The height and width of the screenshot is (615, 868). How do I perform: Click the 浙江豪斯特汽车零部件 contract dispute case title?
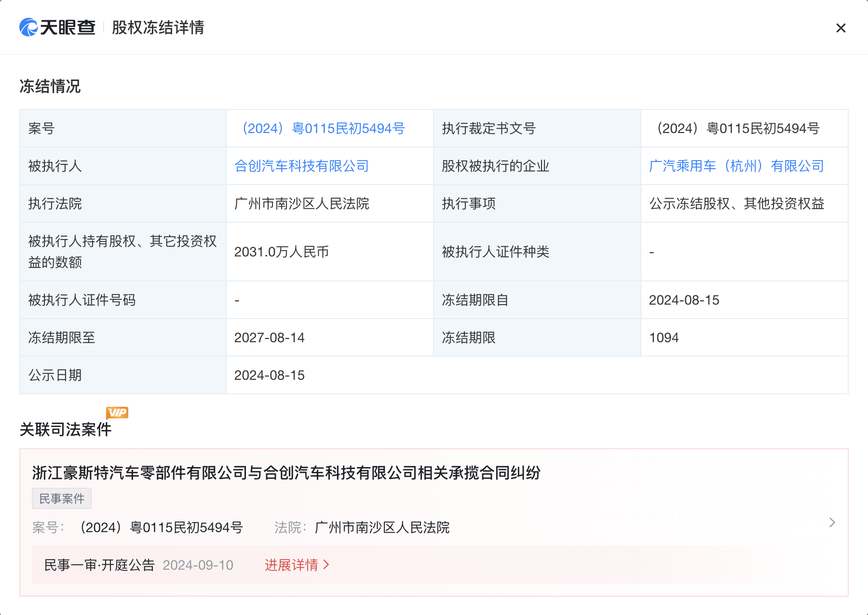(286, 473)
